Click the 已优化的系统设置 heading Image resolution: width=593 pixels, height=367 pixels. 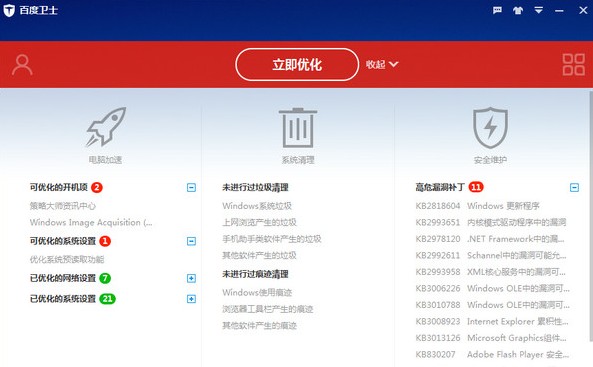point(63,299)
